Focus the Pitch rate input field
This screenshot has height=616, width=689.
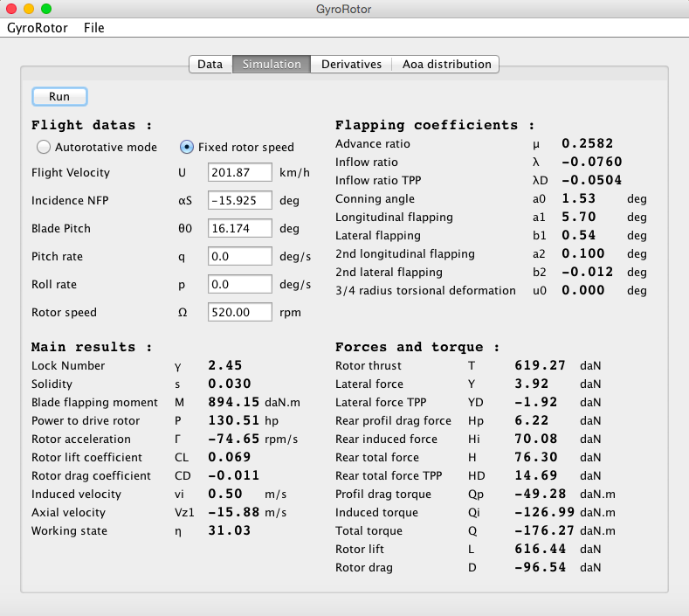[x=240, y=256]
